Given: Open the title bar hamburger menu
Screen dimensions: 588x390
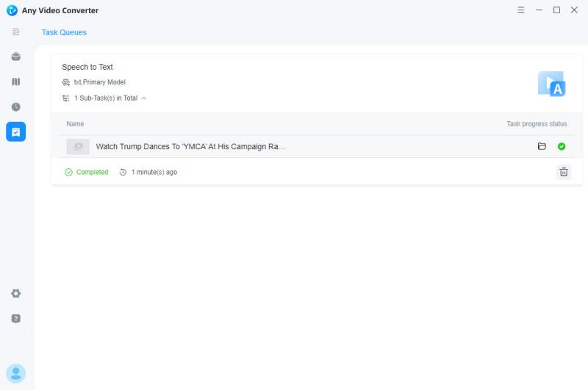Looking at the screenshot, I should pos(521,10).
